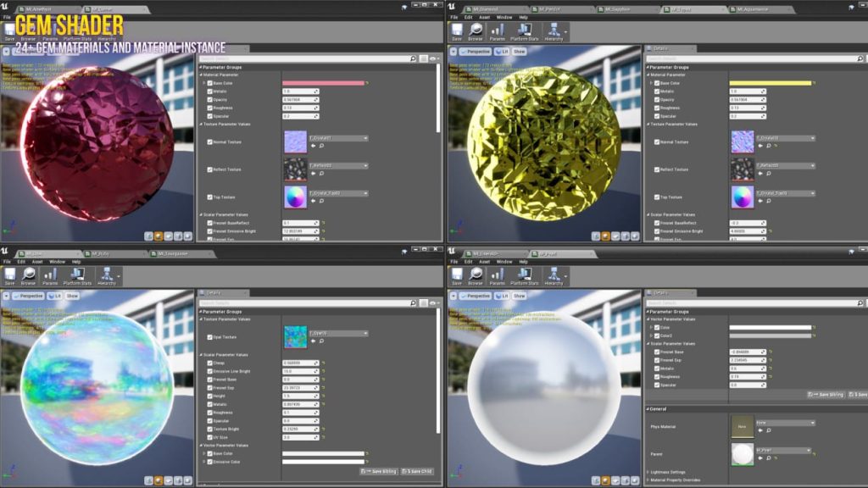Toggle Metallic checkbox in pink gem window
Viewport: 868px width, 488px height.
(x=210, y=91)
